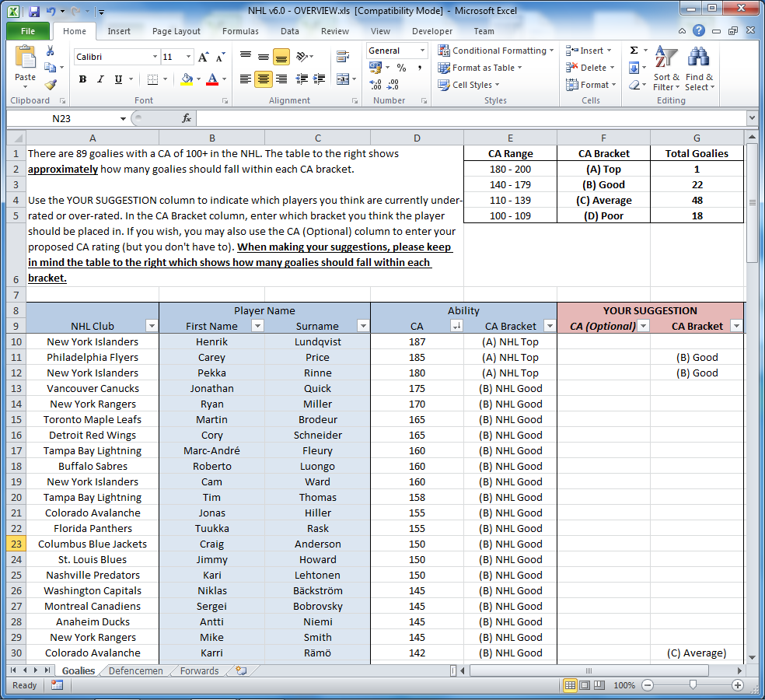Apply the yellow Fill Color swatch
The width and height of the screenshot is (765, 700).
coord(187,79)
